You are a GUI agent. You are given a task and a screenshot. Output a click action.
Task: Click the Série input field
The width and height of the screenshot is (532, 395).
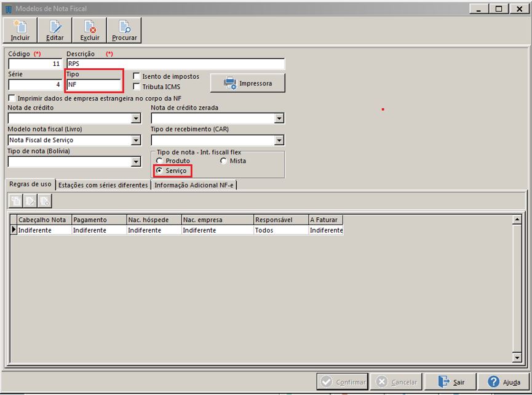[35, 84]
